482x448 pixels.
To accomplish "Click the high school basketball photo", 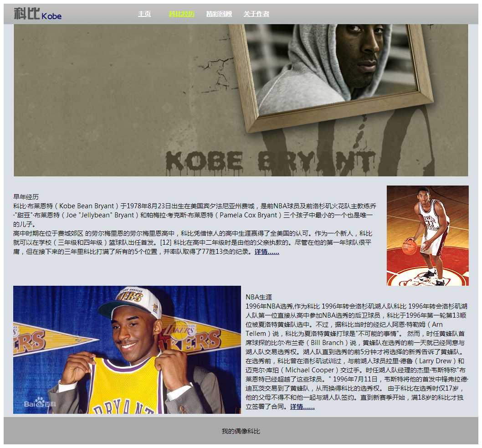I will [x=427, y=235].
